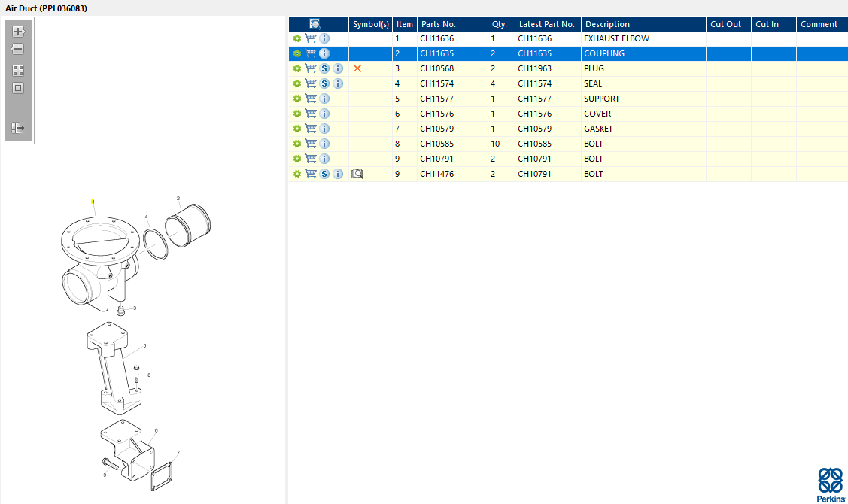The height and width of the screenshot is (504, 848).
Task: Click the fit-to-window square icon
Action: coord(18,88)
